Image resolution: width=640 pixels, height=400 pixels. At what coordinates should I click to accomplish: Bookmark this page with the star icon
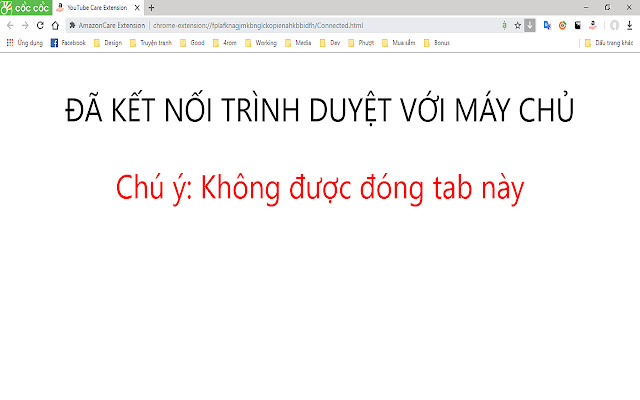point(517,25)
